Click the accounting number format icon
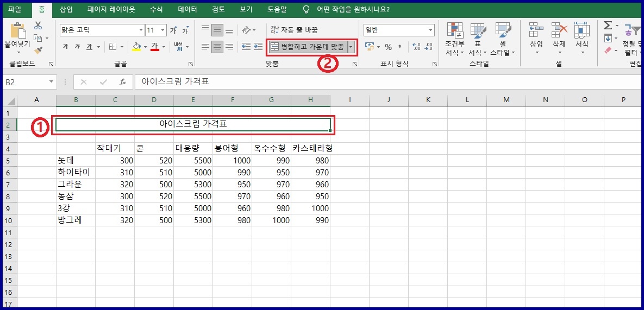 pyautogui.click(x=370, y=47)
